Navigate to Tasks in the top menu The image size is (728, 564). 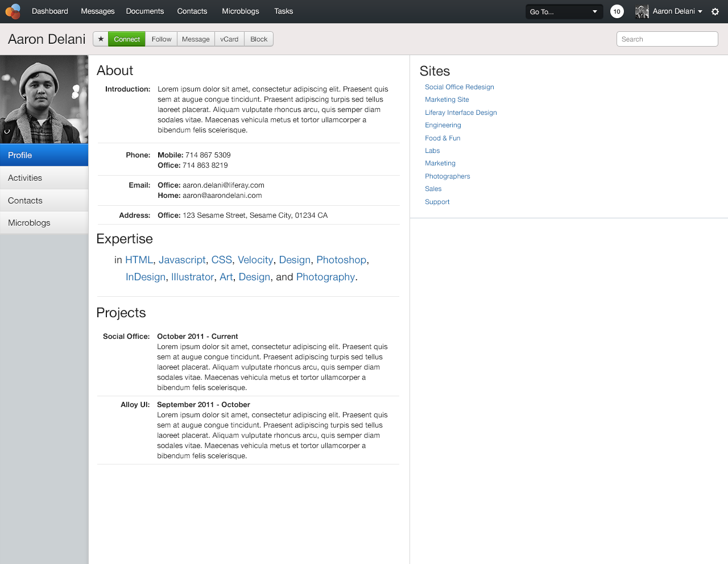[x=283, y=11]
